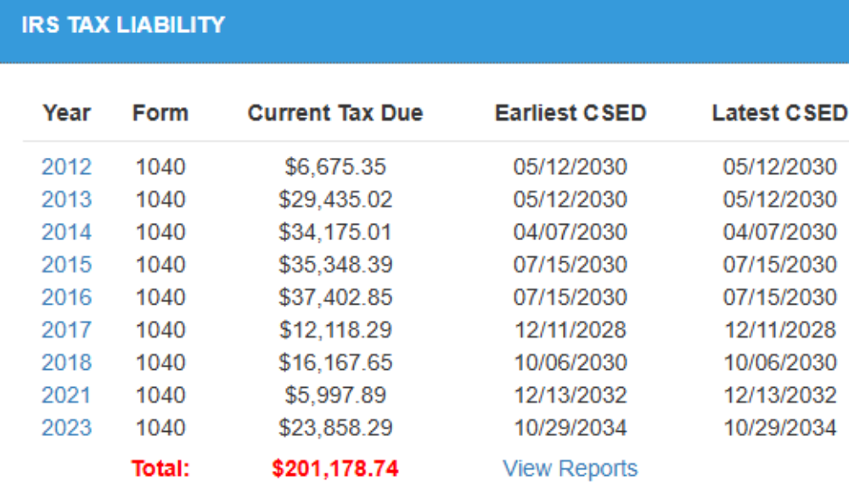Click the Current Tax Due column header
The width and height of the screenshot is (849, 504).
point(335,113)
